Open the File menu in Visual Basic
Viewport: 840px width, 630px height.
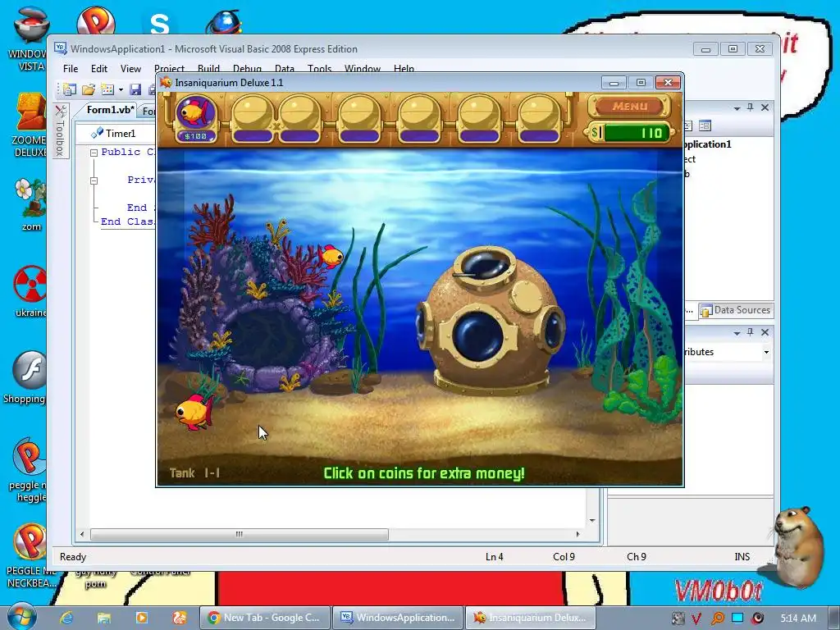click(x=71, y=69)
